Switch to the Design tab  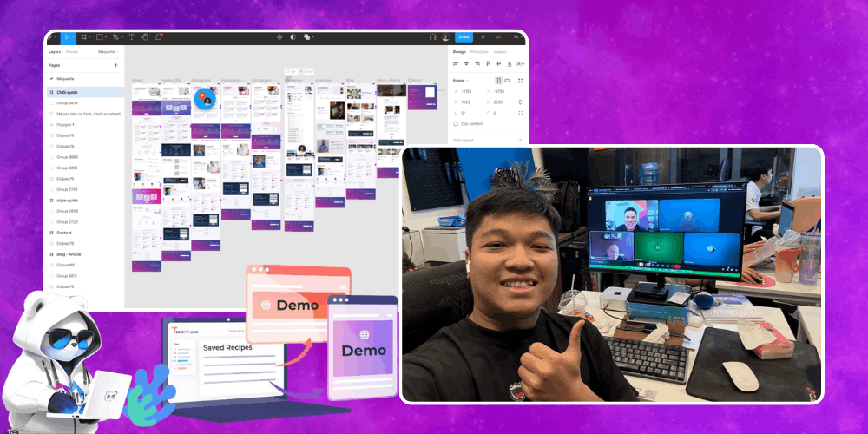coord(459,51)
